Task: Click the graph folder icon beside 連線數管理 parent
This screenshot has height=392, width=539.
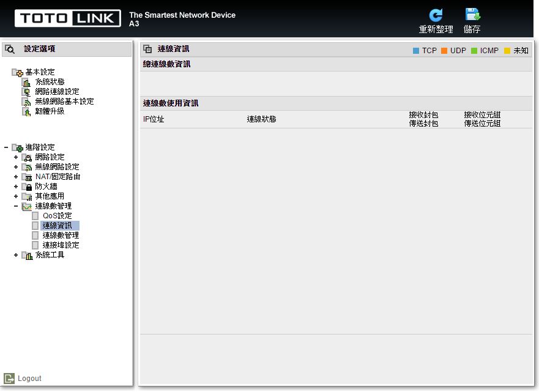Action: (x=27, y=207)
